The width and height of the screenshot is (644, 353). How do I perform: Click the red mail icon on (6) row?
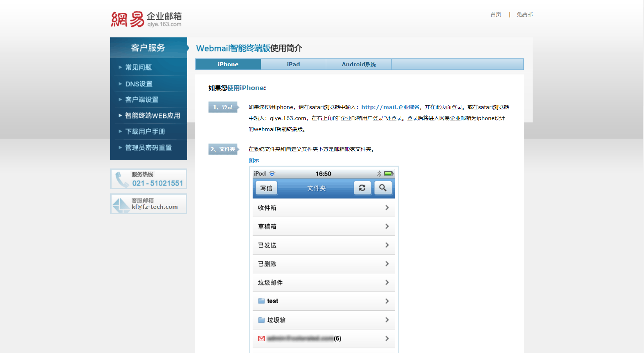click(x=262, y=338)
